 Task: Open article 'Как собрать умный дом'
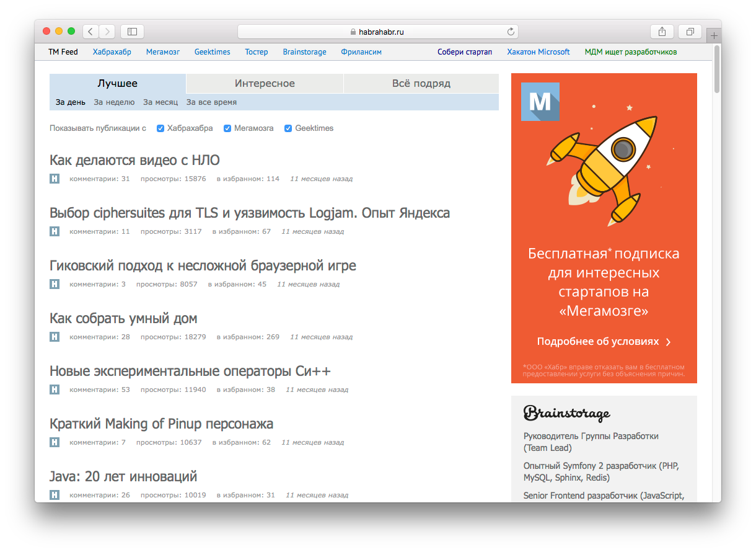123,318
